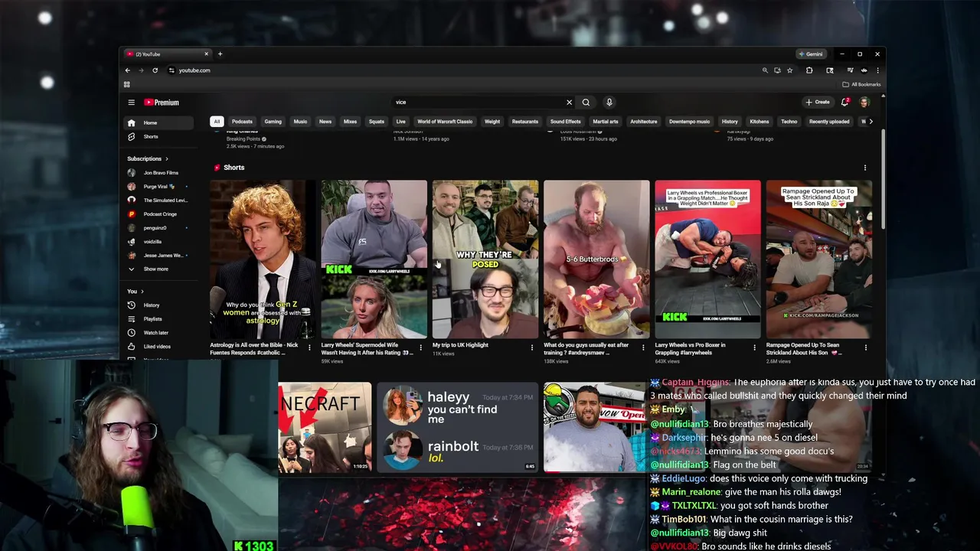The image size is (980, 551).
Task: Open the My trip to UK Highlight short
Action: tap(485, 259)
